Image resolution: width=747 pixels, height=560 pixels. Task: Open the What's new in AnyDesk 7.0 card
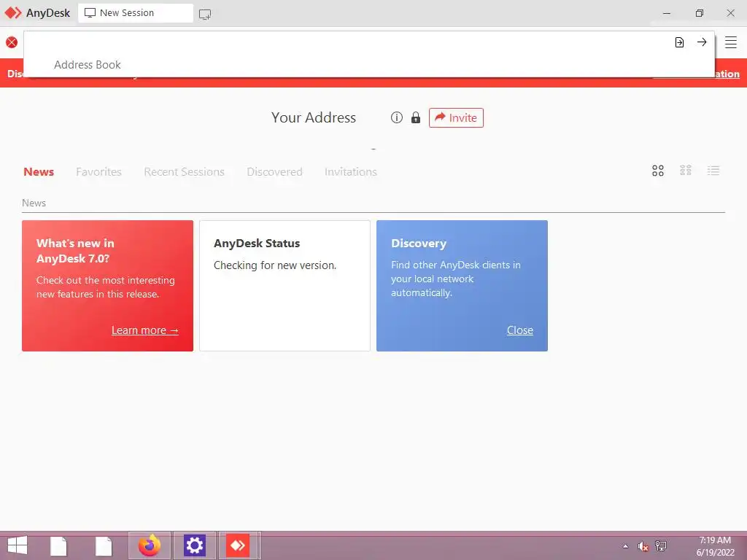108,286
